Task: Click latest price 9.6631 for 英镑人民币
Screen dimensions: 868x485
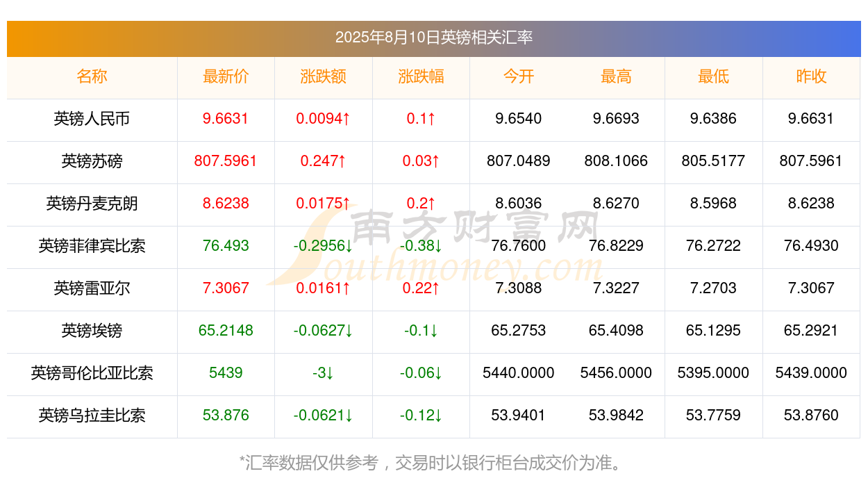Action: click(226, 119)
